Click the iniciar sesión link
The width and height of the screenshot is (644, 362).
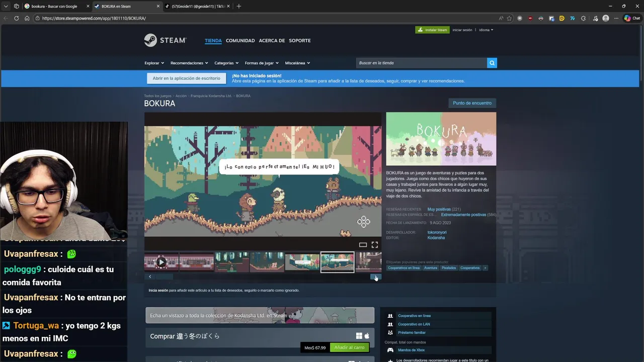tap(462, 30)
